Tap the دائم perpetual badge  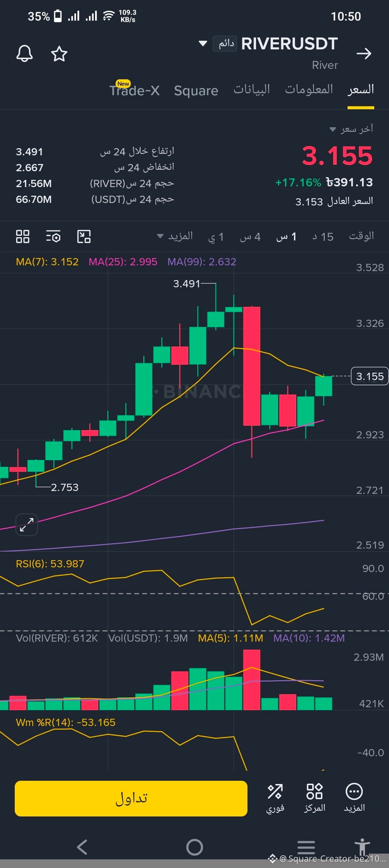[225, 44]
